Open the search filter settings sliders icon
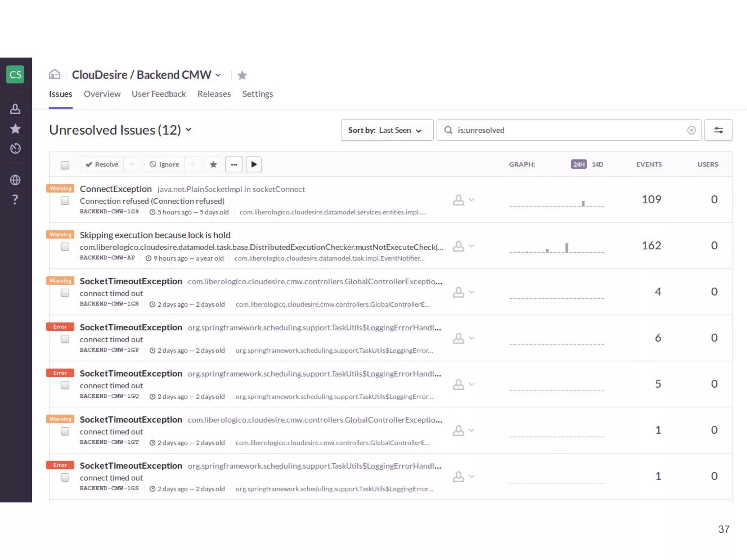Screen dimensions: 747x560 click(x=718, y=130)
